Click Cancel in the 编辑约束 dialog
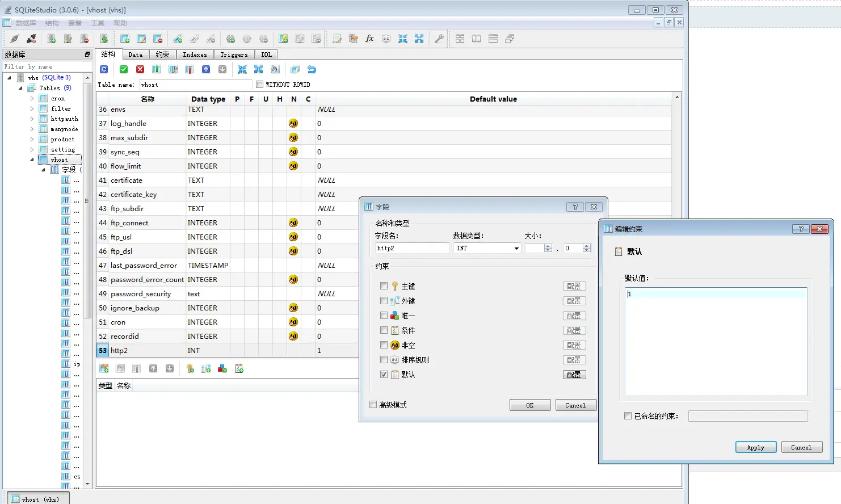Image resolution: width=841 pixels, height=504 pixels. (x=801, y=447)
